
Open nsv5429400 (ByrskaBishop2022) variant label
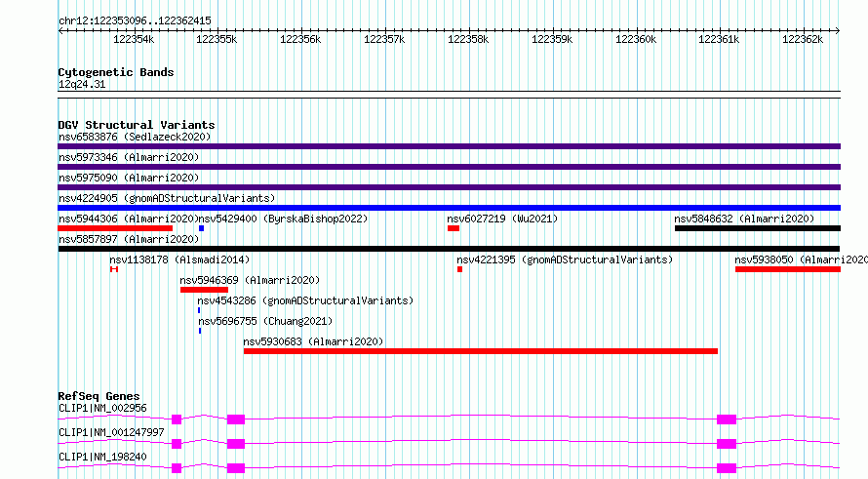(283, 219)
